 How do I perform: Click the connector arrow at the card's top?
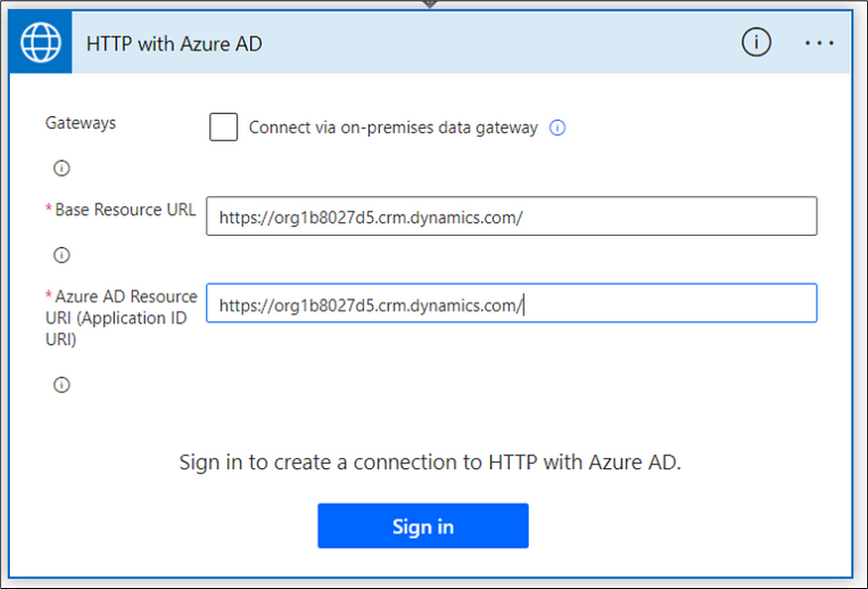coord(430,4)
